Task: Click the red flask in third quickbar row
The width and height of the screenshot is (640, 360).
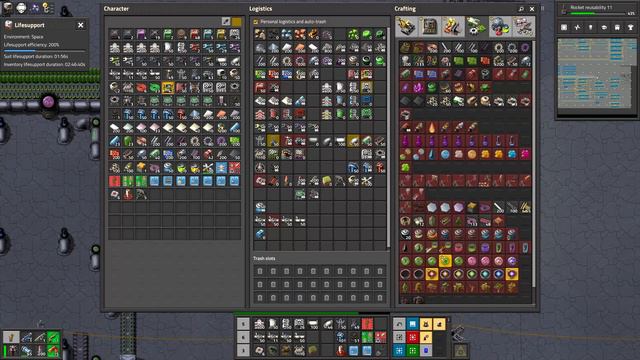Action: [x=340, y=351]
